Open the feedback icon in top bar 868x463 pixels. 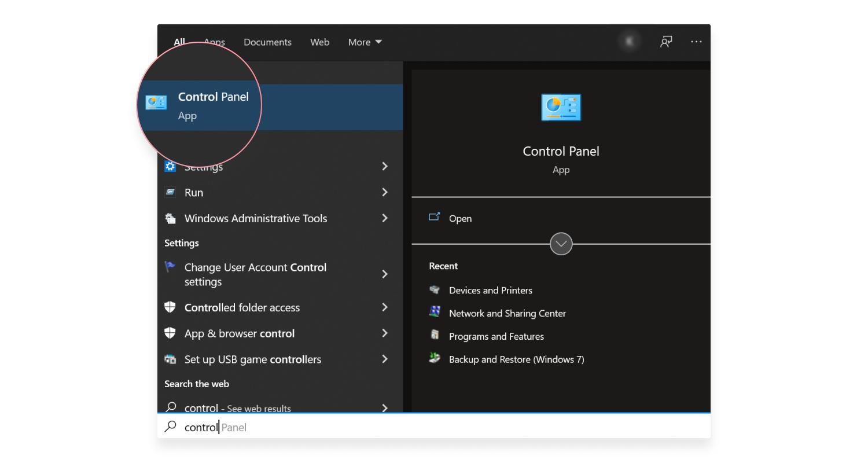tap(666, 42)
